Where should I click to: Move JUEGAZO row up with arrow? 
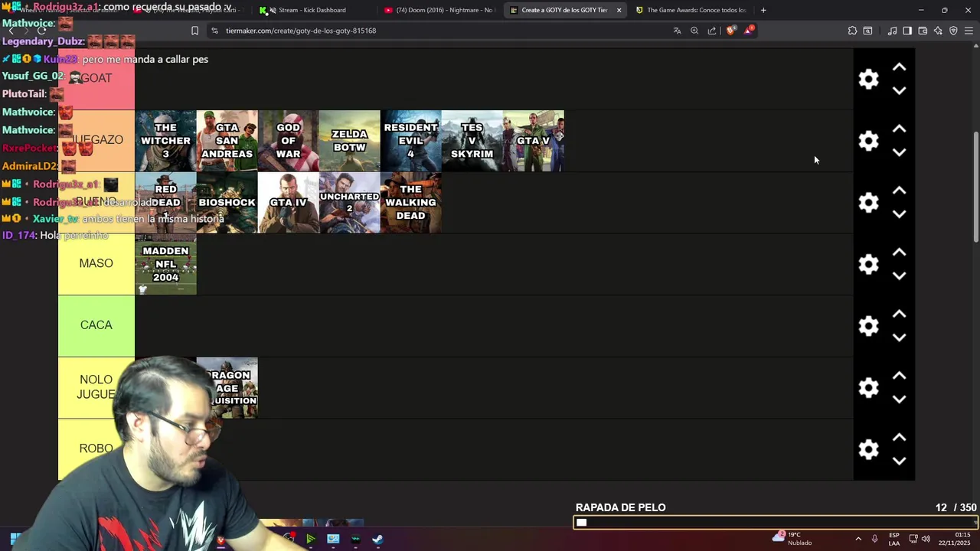900,129
